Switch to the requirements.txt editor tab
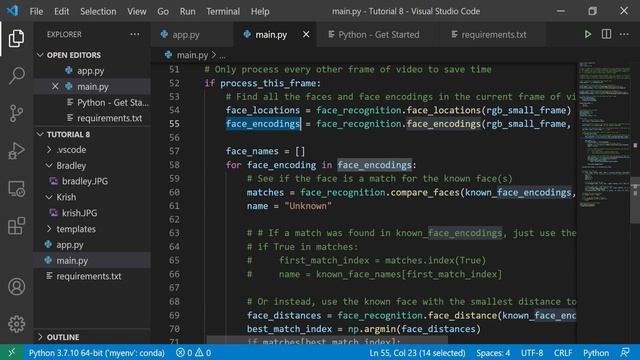 493,34
